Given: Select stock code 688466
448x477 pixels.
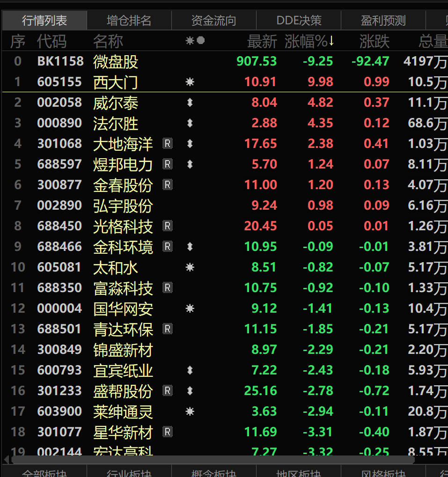Looking at the screenshot, I should [x=59, y=246].
